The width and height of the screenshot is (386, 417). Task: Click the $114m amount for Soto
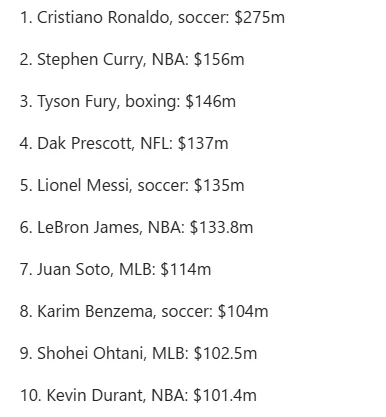pos(186,269)
